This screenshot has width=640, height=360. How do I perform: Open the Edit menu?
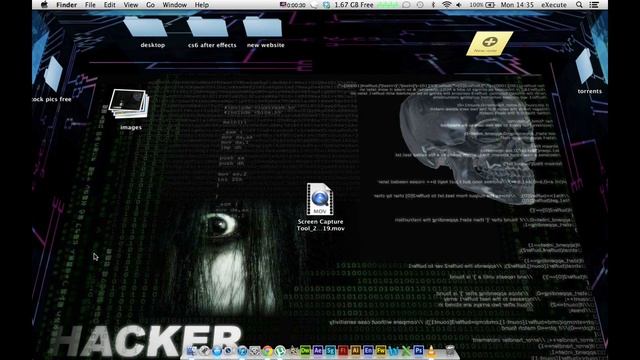pyautogui.click(x=109, y=5)
